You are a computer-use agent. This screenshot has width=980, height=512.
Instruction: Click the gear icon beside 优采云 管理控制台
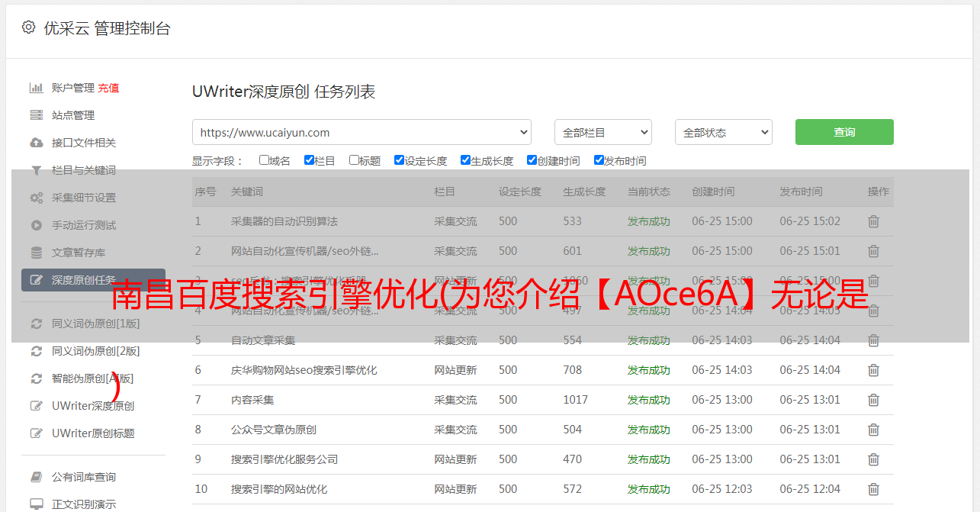(28, 27)
